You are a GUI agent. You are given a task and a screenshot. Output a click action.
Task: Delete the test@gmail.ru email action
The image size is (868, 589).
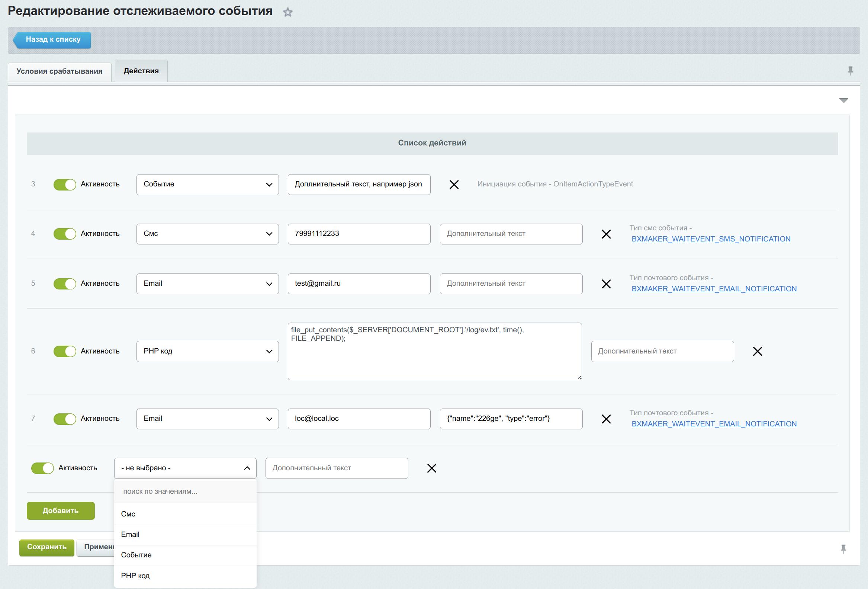coord(606,284)
